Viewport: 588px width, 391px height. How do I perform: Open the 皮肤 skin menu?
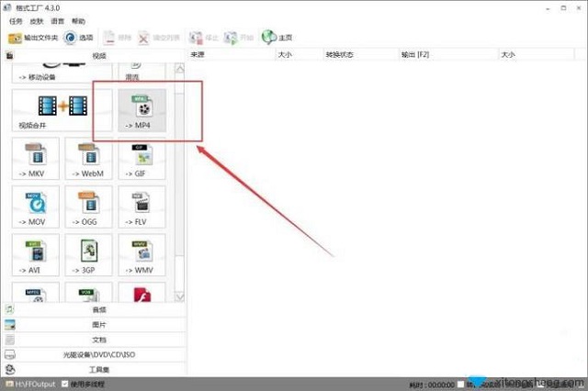[37, 21]
